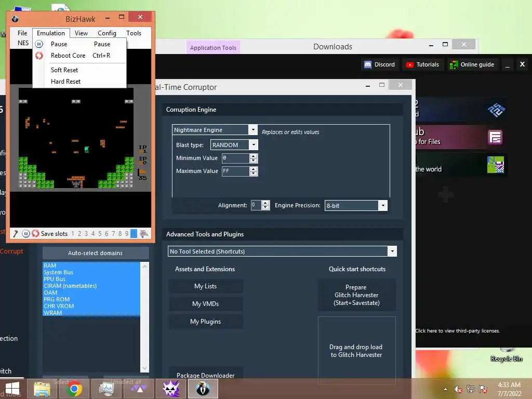Image resolution: width=532 pixels, height=399 pixels.
Task: Open Discord link in the RTC launcher
Action: tap(380, 64)
